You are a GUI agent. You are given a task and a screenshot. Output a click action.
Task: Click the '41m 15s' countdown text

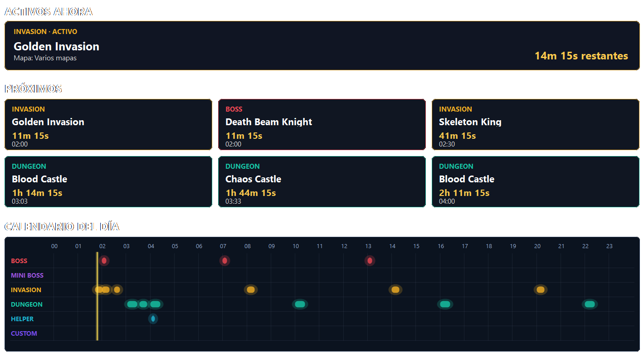point(457,136)
